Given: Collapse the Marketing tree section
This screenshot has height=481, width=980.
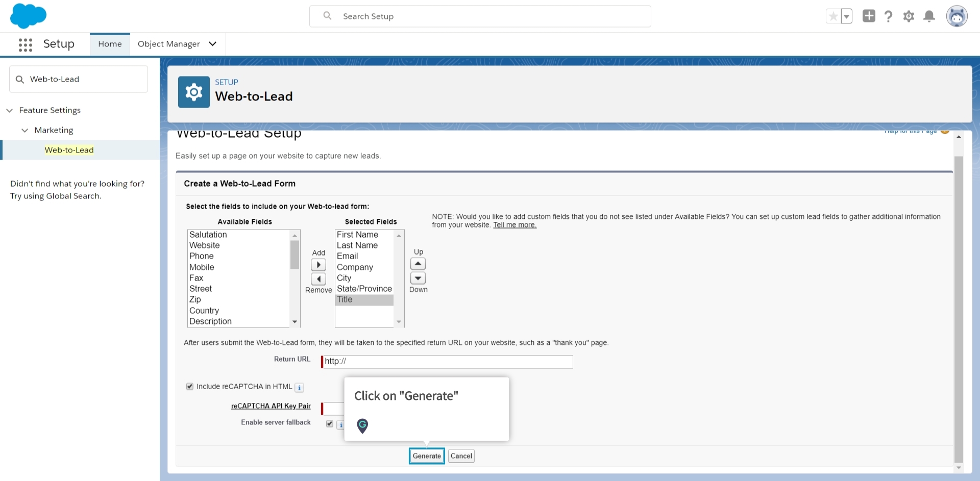Looking at the screenshot, I should [25, 130].
